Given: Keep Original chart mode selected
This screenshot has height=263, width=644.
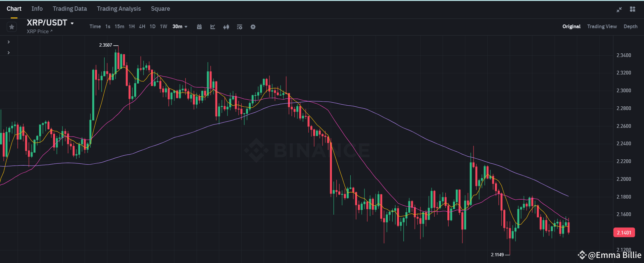Looking at the screenshot, I should 571,27.
